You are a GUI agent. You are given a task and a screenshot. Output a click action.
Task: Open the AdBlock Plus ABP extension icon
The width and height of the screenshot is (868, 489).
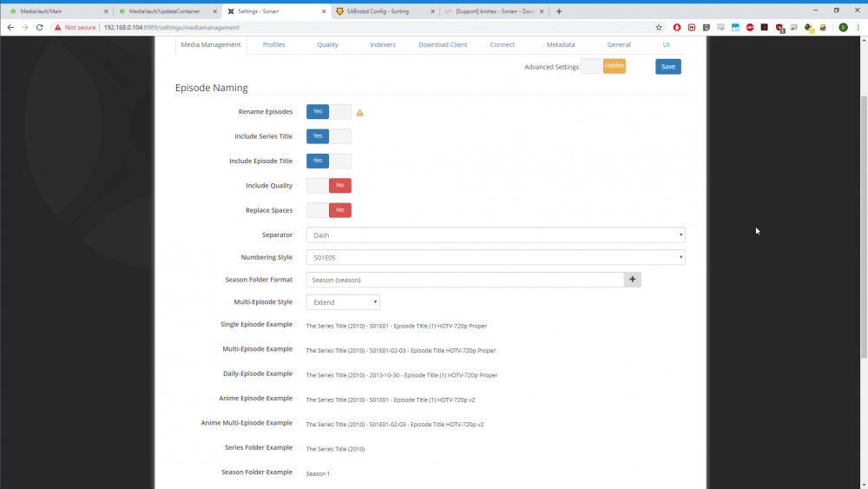(x=750, y=27)
